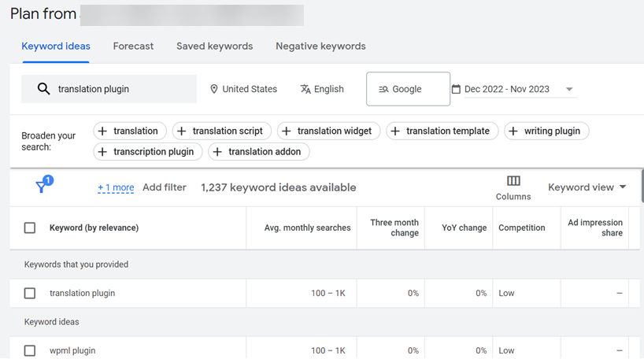Viewport: 644px width, 359px height.
Task: Click plus icon on translation addon chip
Action: point(217,152)
